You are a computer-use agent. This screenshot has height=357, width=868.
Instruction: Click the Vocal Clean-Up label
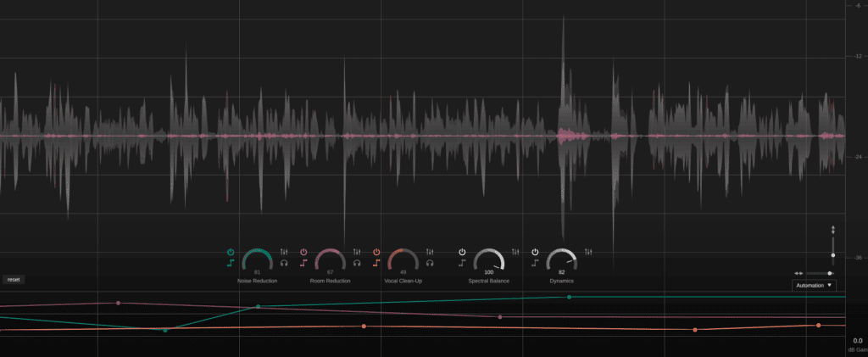(x=403, y=282)
